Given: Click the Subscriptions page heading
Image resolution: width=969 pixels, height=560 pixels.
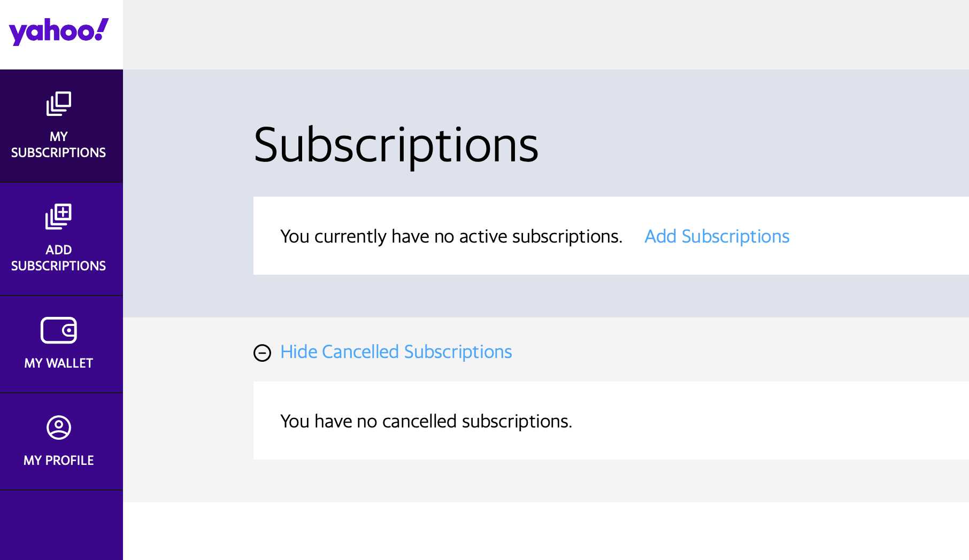Looking at the screenshot, I should (x=396, y=145).
